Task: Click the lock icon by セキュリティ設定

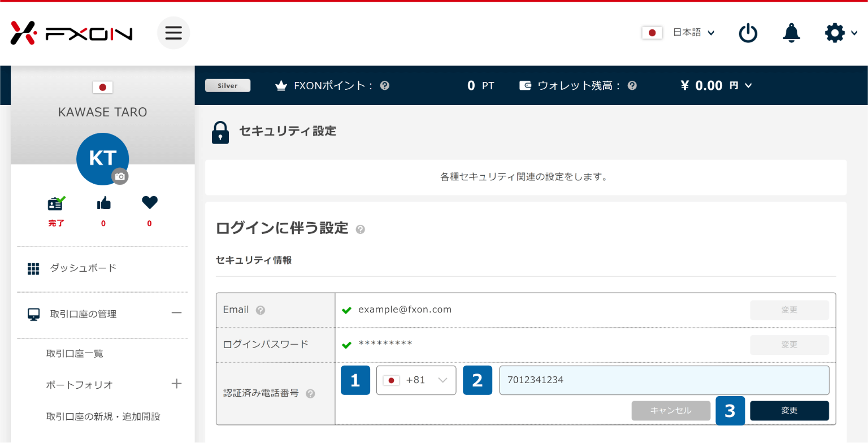Action: [x=220, y=132]
